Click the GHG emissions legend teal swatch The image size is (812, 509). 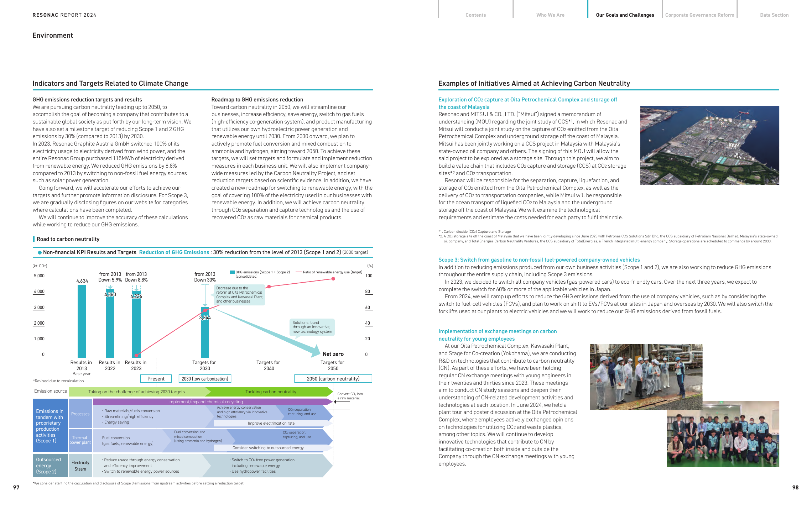232,272
